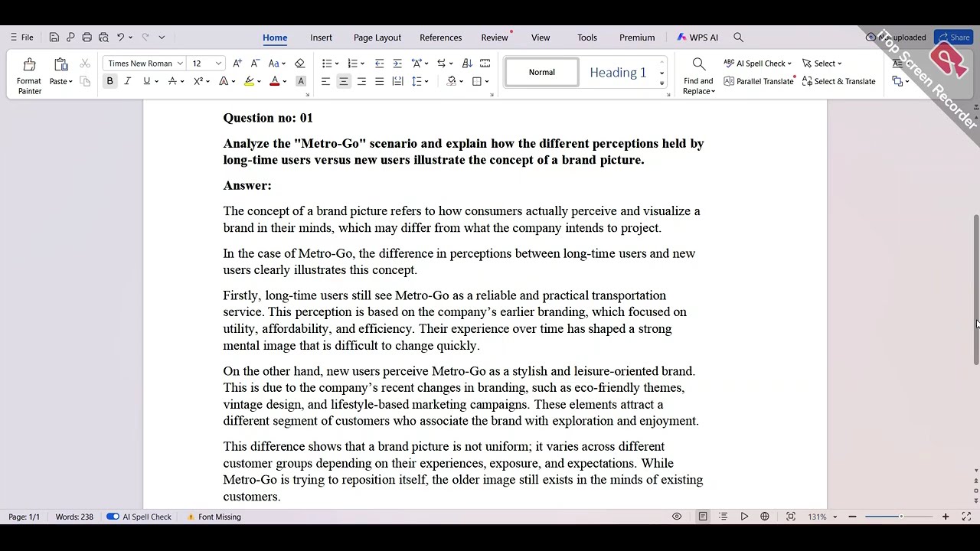This screenshot has width=980, height=551.
Task: Open the References tab
Action: [x=440, y=37]
